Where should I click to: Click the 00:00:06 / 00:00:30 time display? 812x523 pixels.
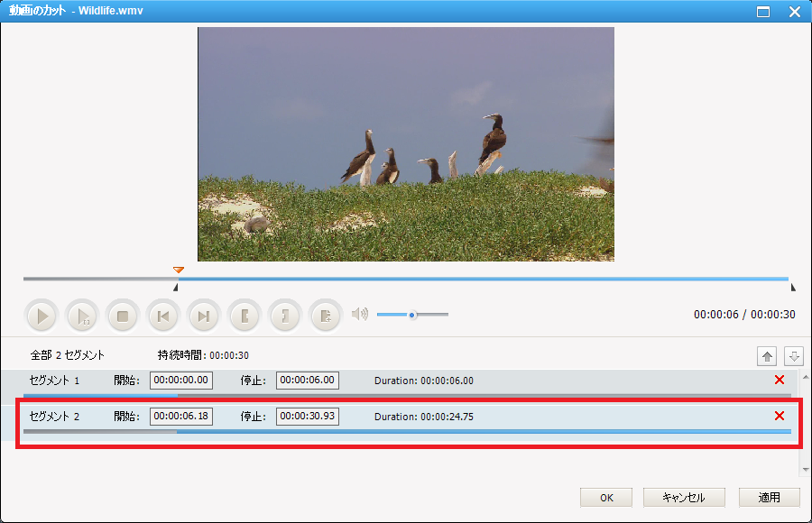tap(744, 315)
